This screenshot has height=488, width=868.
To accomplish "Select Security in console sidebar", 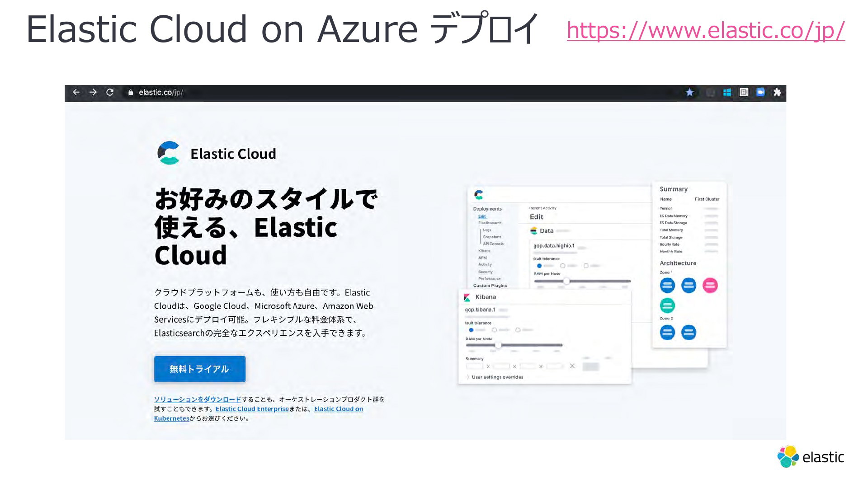I will click(486, 272).
